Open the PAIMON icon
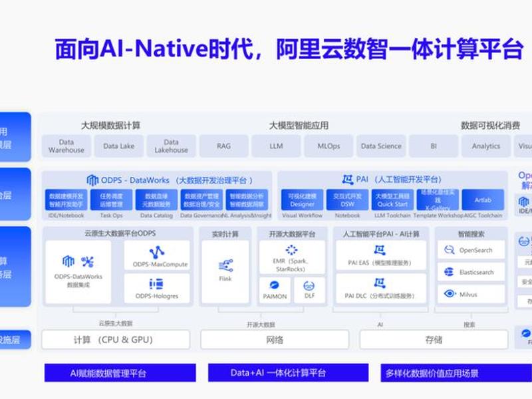532x399 pixels. 275,285
